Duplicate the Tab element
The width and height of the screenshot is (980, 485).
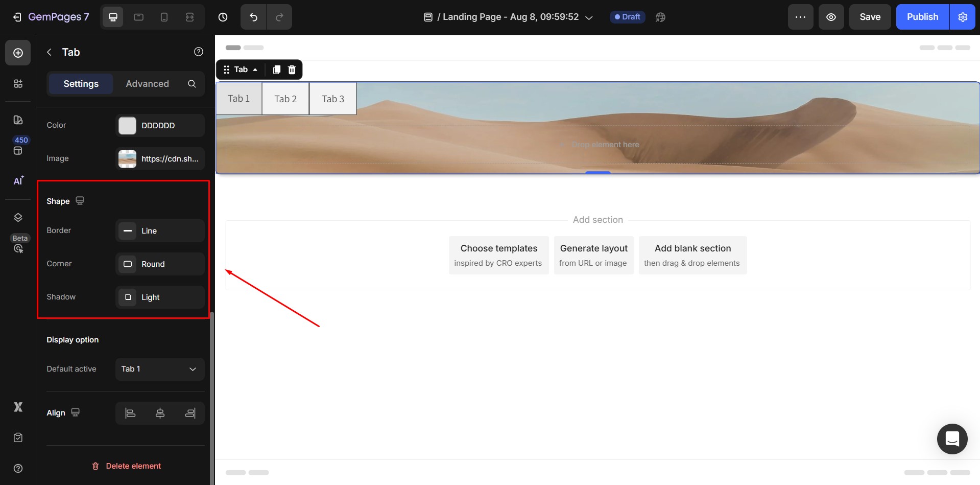click(276, 70)
